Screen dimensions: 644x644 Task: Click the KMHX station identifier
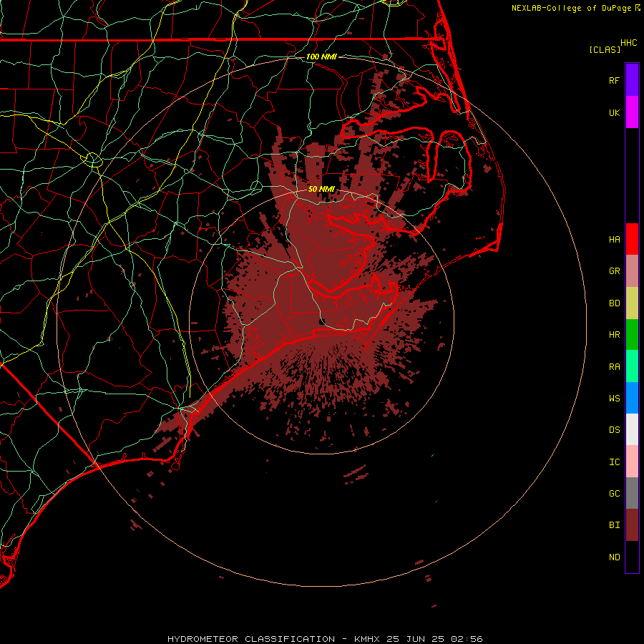[x=367, y=639]
